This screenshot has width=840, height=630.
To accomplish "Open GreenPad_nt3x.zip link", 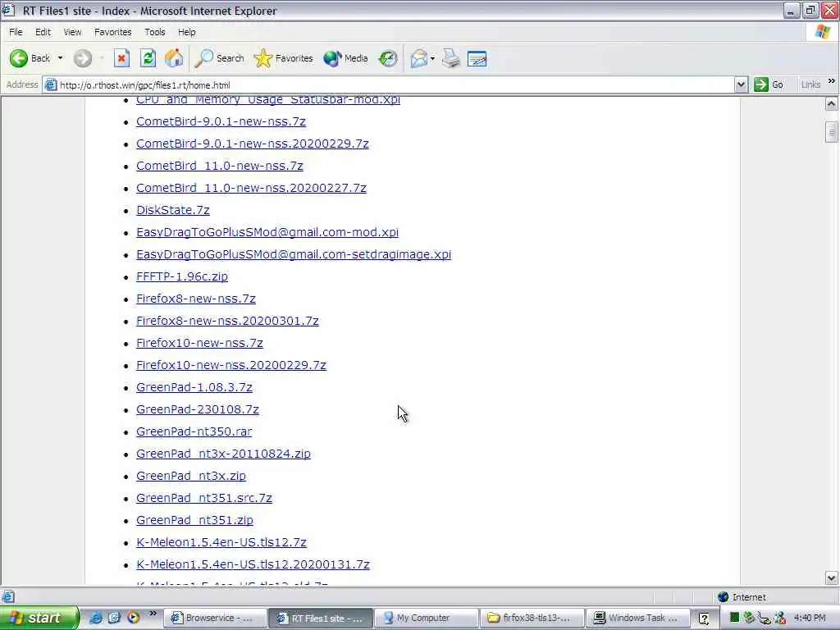I will pos(190,476).
